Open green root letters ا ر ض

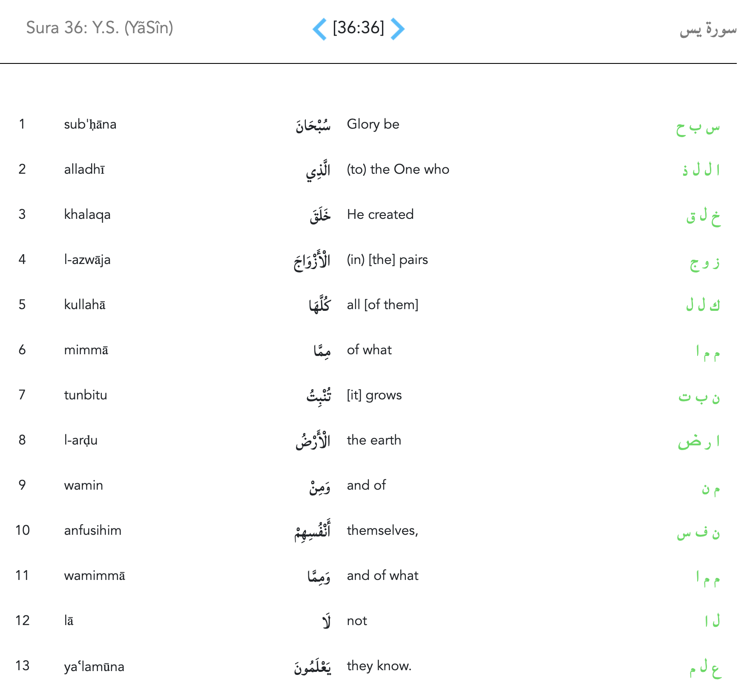point(698,442)
